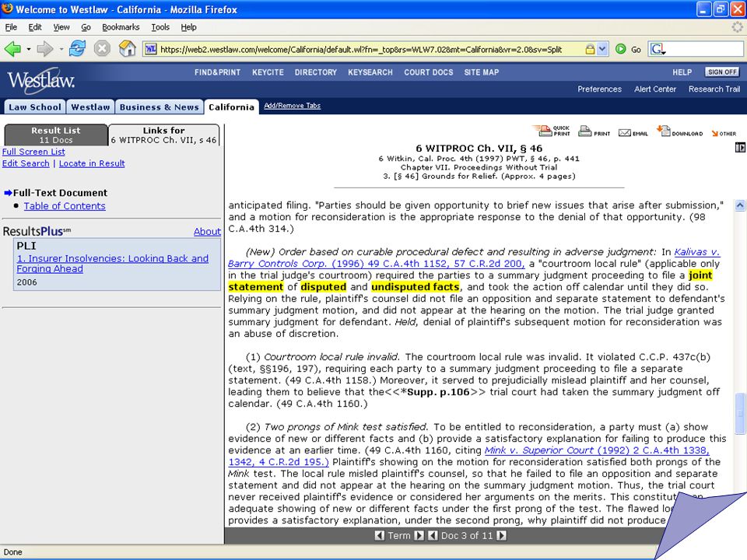Click the Download icon
The width and height of the screenshot is (747, 560).
[679, 131]
